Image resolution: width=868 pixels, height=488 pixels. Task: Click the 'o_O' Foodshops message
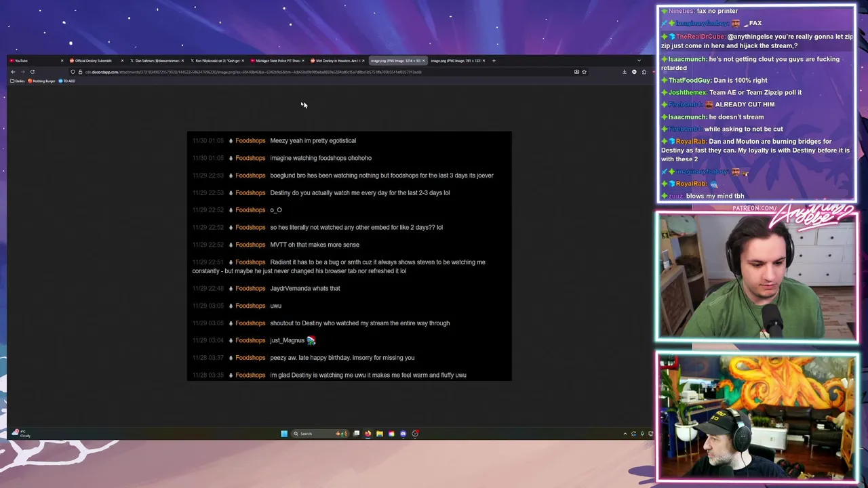coord(276,210)
